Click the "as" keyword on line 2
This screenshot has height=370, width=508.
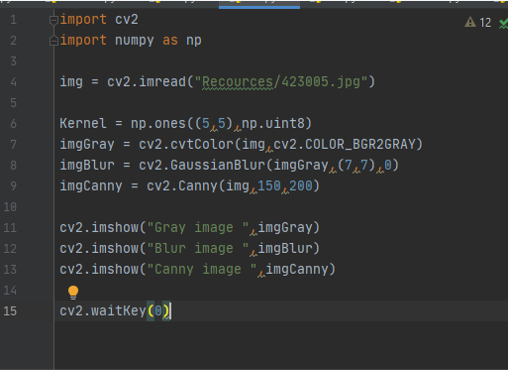pyautogui.click(x=170, y=41)
